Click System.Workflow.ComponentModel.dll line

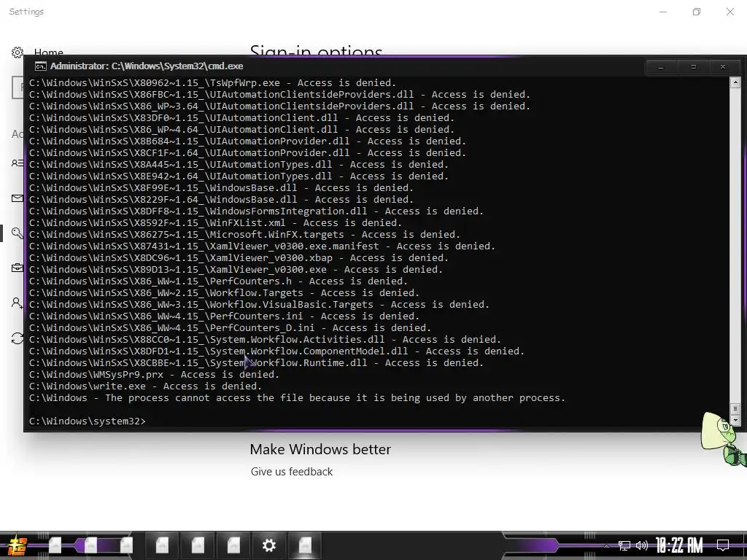276,351
